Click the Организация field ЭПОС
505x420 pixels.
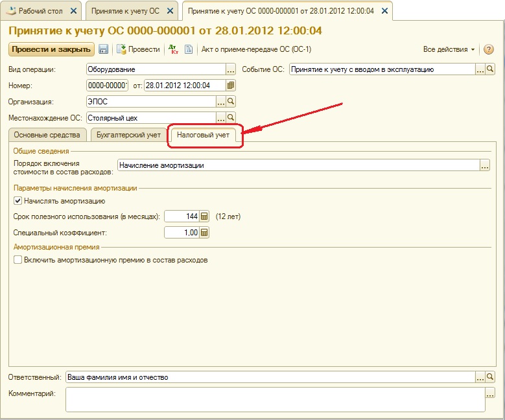152,102
